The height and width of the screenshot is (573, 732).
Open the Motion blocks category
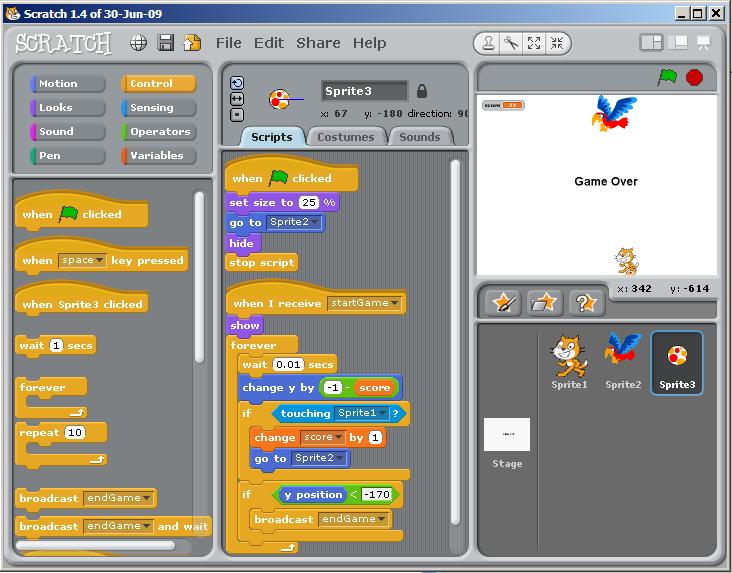coord(68,84)
